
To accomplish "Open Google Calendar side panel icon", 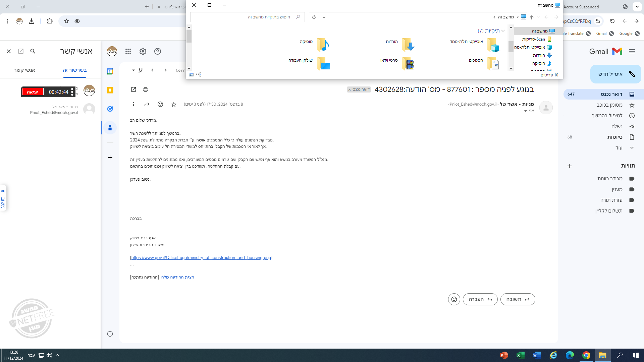I will tap(110, 71).
